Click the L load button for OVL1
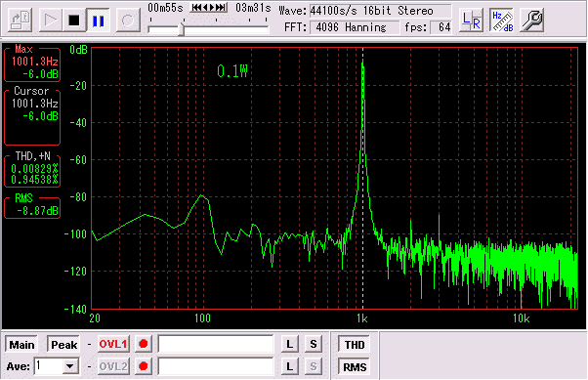588x380 pixels. click(x=289, y=344)
